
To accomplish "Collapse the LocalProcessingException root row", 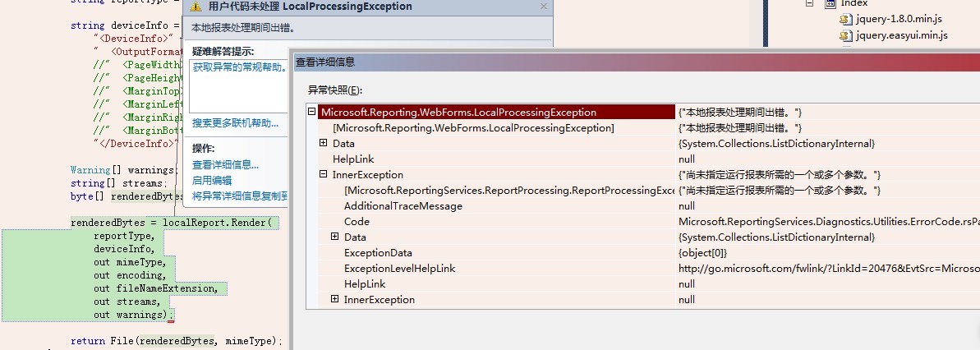I will tap(312, 112).
